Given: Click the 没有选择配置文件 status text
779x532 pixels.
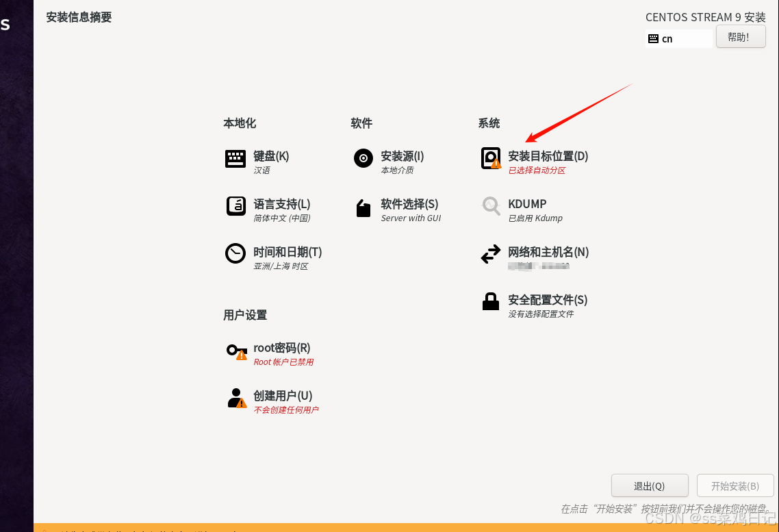Looking at the screenshot, I should pos(541,314).
